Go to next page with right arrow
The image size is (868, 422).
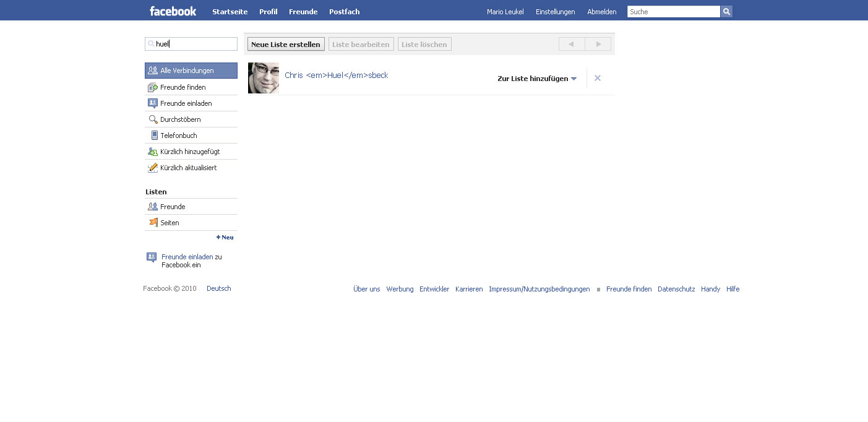[x=598, y=44]
